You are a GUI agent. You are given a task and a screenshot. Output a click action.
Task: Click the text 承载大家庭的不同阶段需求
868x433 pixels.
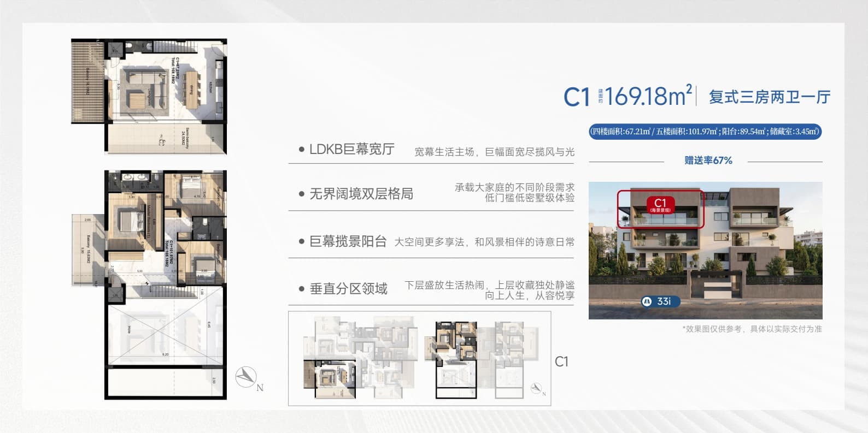point(514,187)
